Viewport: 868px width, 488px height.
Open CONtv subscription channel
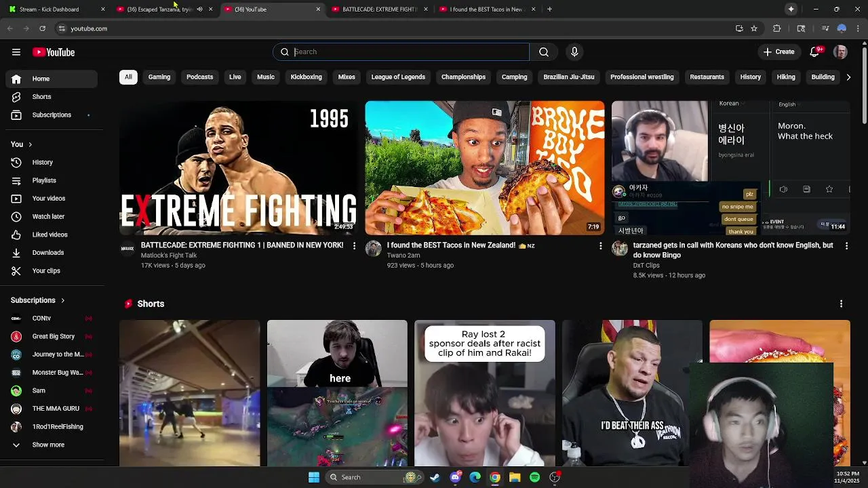pyautogui.click(x=52, y=319)
